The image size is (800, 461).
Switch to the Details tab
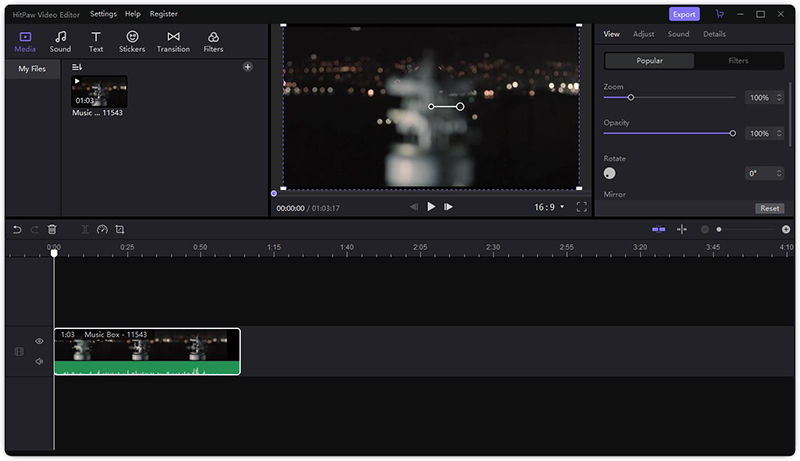(714, 34)
